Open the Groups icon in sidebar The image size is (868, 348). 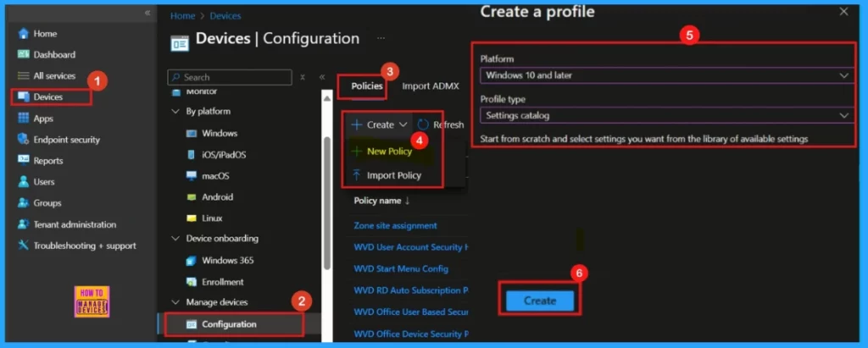coord(23,203)
